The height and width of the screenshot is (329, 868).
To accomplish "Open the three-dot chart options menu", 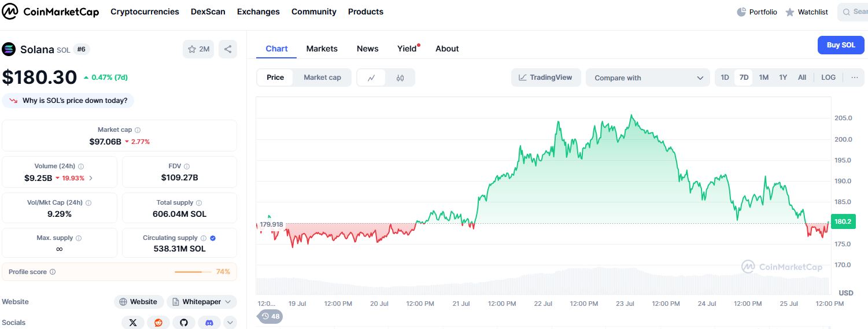I will point(854,77).
